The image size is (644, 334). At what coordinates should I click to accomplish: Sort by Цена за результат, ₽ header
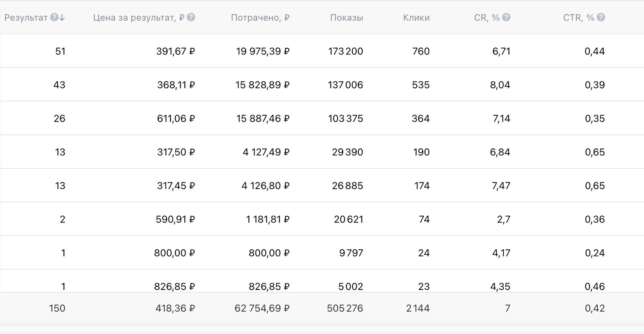coord(139,18)
